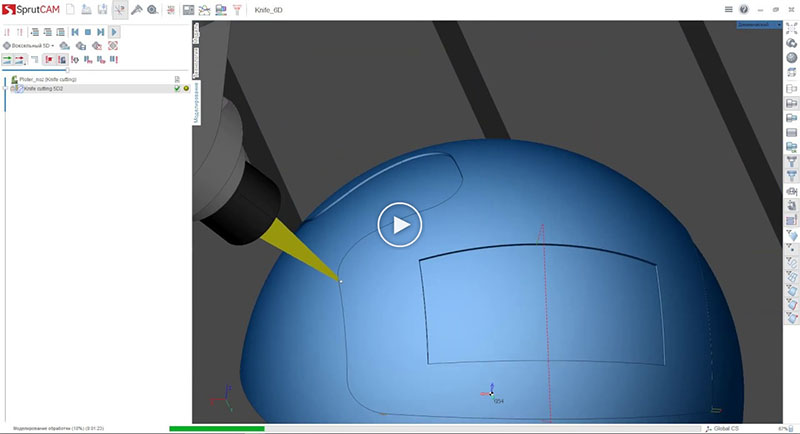Toggle the yellow status indicator of Knife cutting 5D2

point(186,88)
